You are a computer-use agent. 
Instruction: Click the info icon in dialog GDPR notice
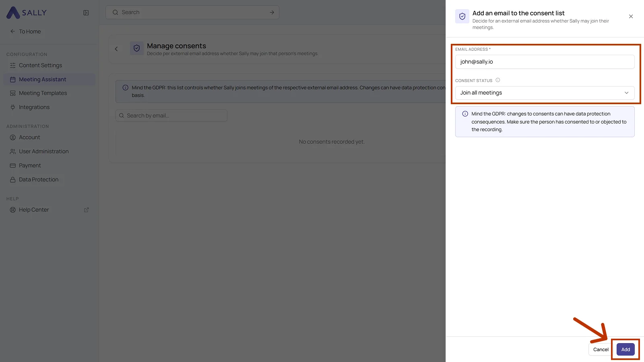click(465, 114)
